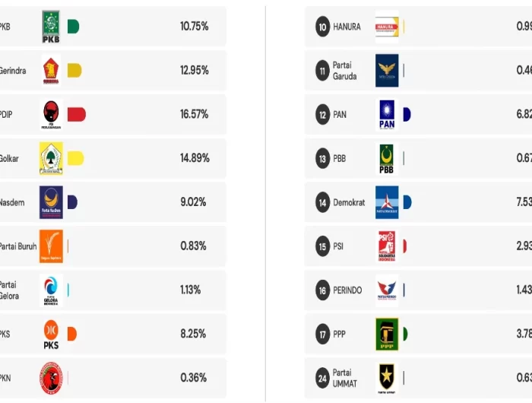Click the number 24 Partai UMMAT badge

point(322,378)
